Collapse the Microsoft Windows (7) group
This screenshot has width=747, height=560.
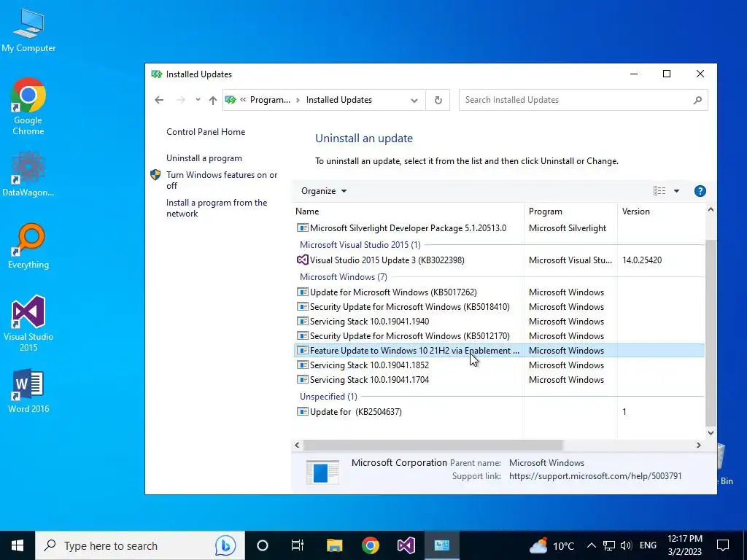point(343,276)
